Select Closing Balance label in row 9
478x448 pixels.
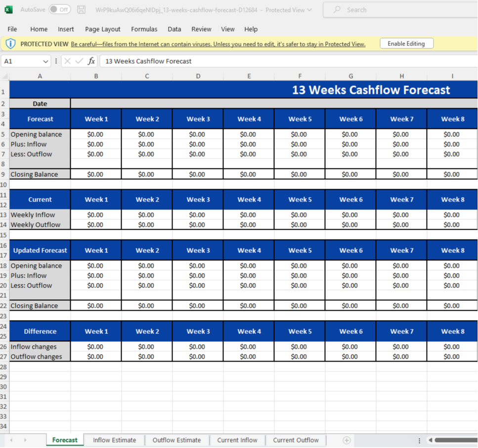point(40,174)
